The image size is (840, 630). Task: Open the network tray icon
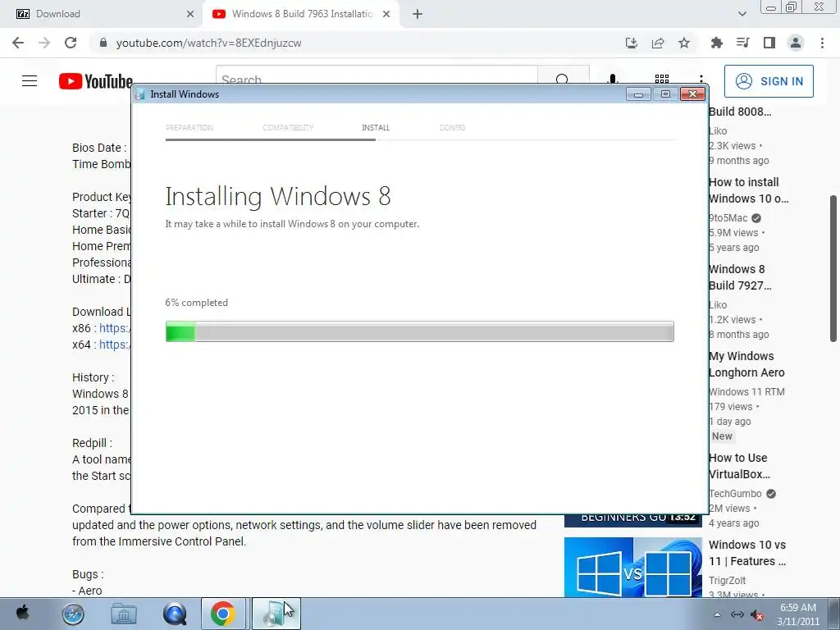point(737,614)
